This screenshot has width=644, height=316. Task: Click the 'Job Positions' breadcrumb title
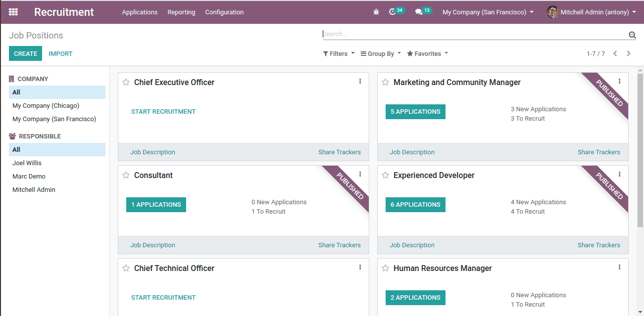tap(36, 36)
